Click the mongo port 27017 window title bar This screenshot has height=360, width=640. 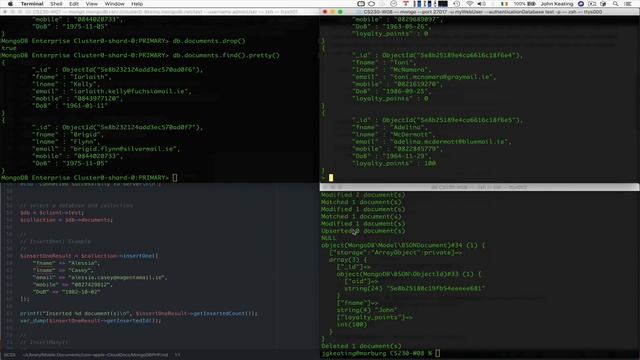pyautogui.click(x=480, y=12)
